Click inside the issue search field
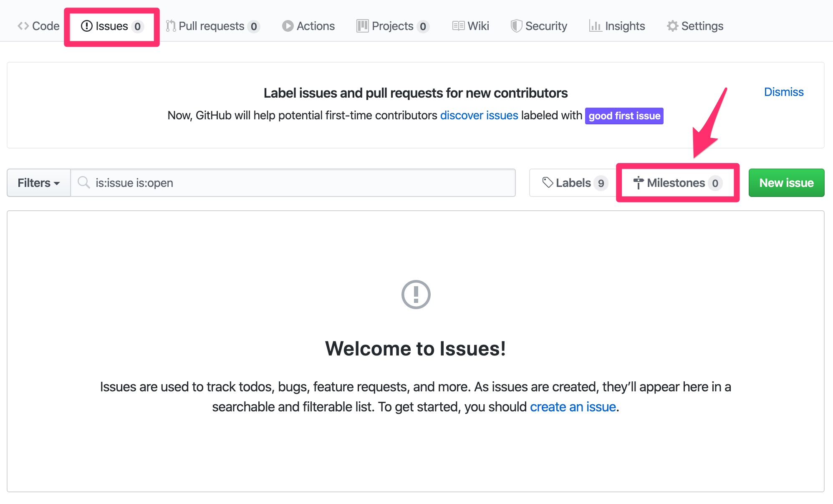The height and width of the screenshot is (504, 833). click(292, 182)
